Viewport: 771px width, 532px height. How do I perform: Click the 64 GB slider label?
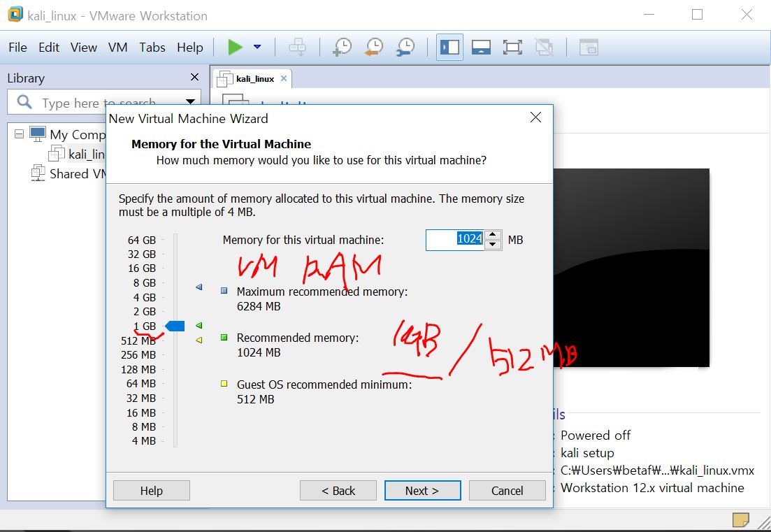[x=142, y=240]
